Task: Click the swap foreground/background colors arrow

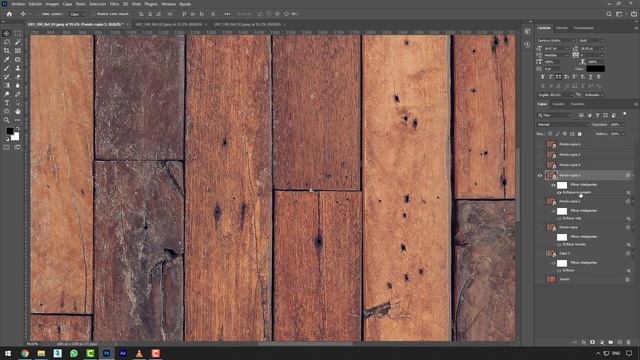Action: pos(18,129)
